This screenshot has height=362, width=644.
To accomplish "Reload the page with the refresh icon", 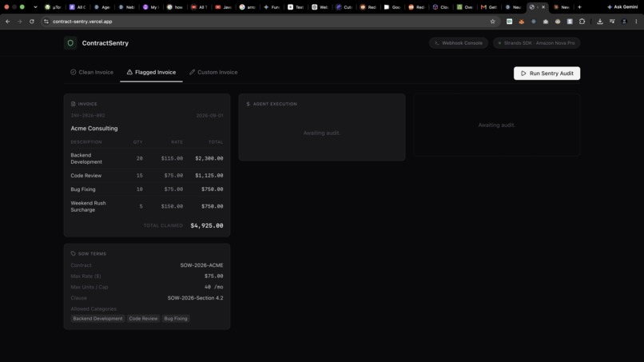I will tap(32, 22).
